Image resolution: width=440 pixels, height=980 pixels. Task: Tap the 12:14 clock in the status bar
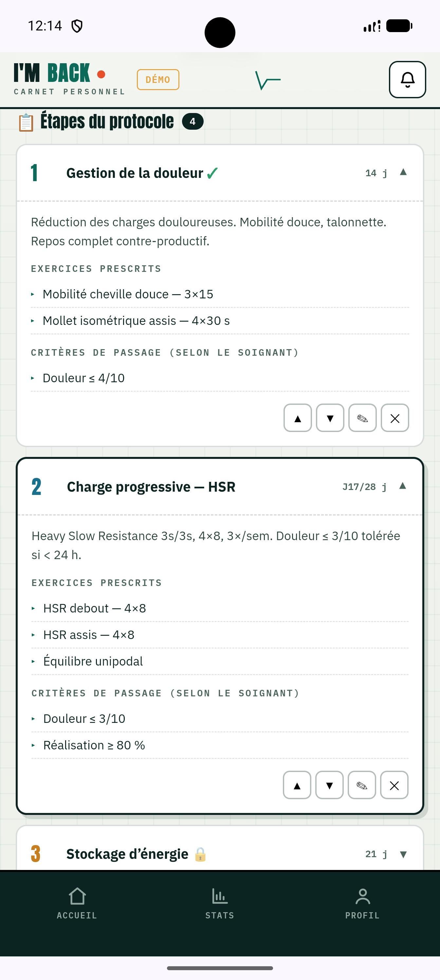click(45, 26)
